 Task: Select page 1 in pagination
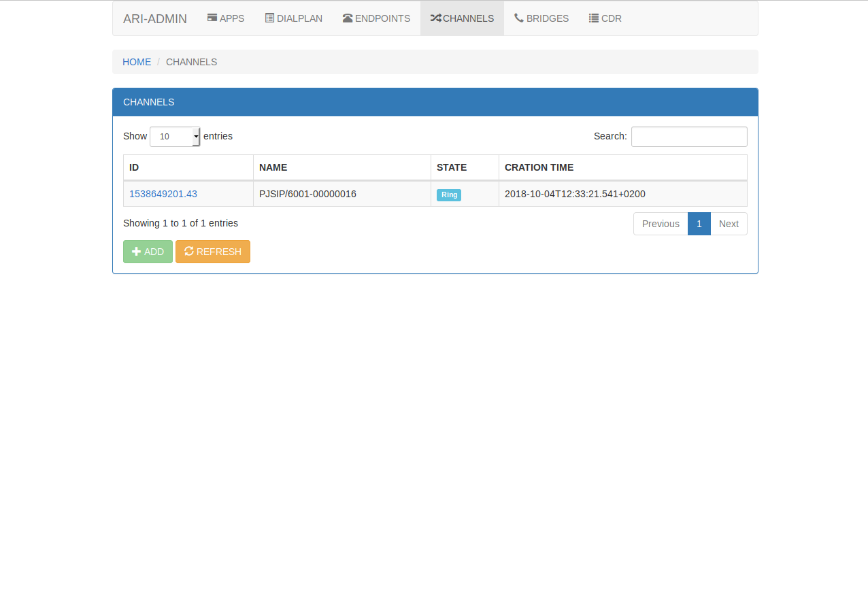click(699, 224)
